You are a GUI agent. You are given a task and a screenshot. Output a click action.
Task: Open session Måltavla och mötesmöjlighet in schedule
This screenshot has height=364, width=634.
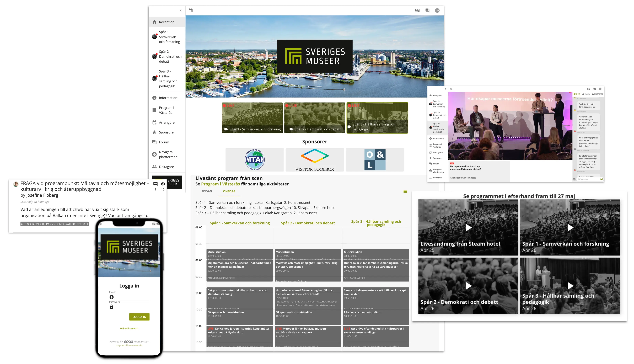pos(308,271)
